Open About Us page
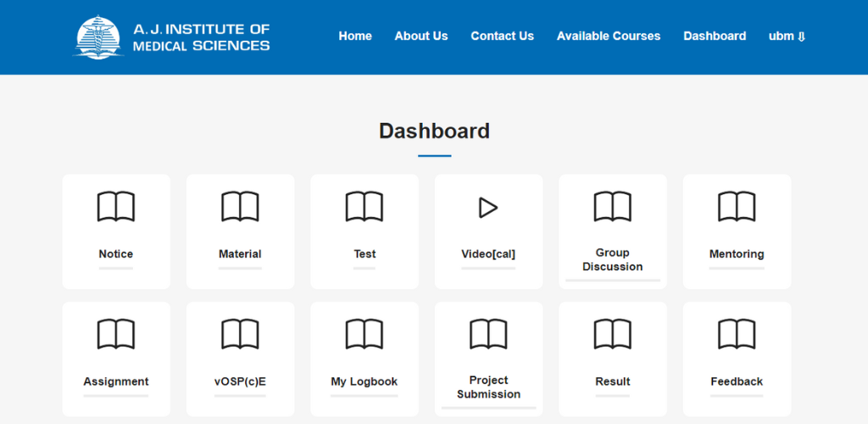Screen dimensions: 868x424 [x=420, y=36]
